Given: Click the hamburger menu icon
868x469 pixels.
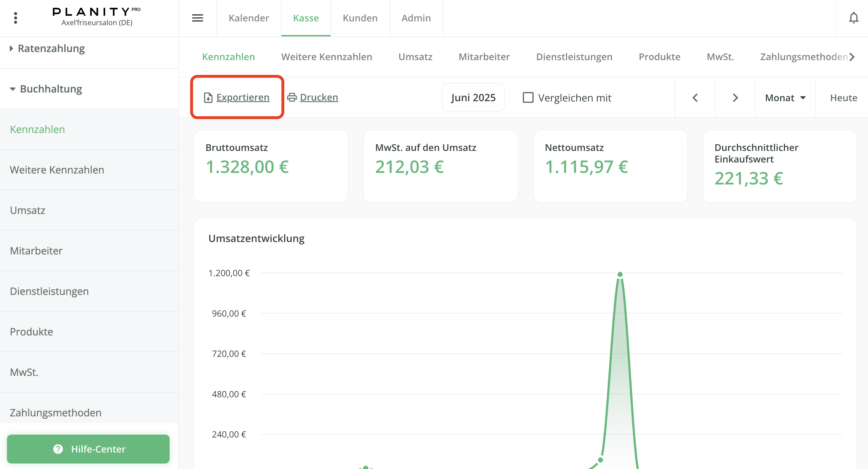Looking at the screenshot, I should [x=198, y=18].
